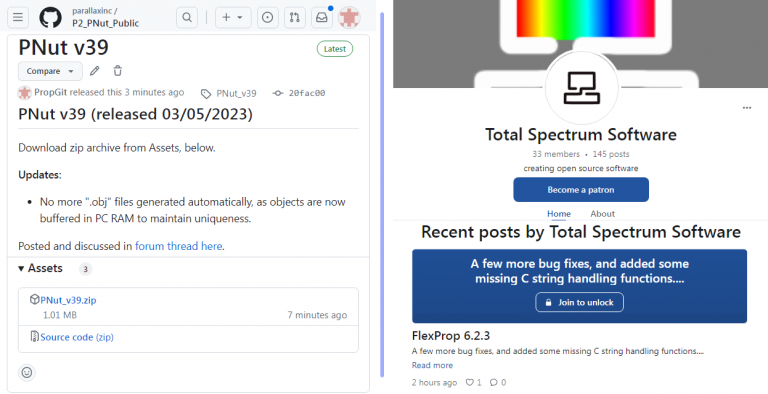Open PropGit author avatar

tap(24, 93)
